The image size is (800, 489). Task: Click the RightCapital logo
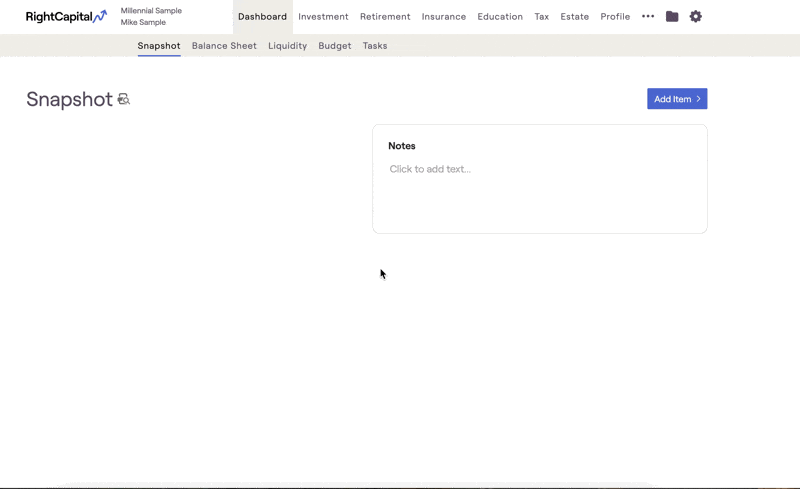[x=66, y=16]
